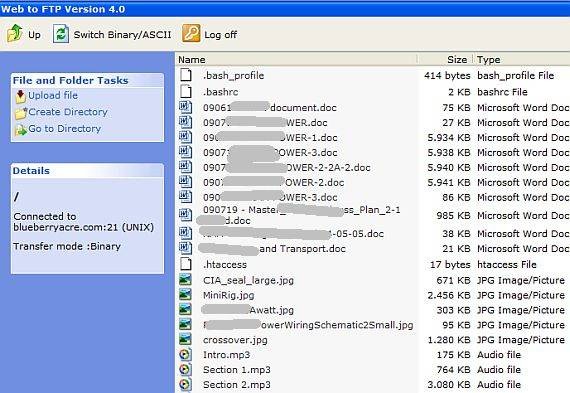Click the image icon beside Awatt.jpg
Viewport: 570px width, 393px height.
(185, 309)
